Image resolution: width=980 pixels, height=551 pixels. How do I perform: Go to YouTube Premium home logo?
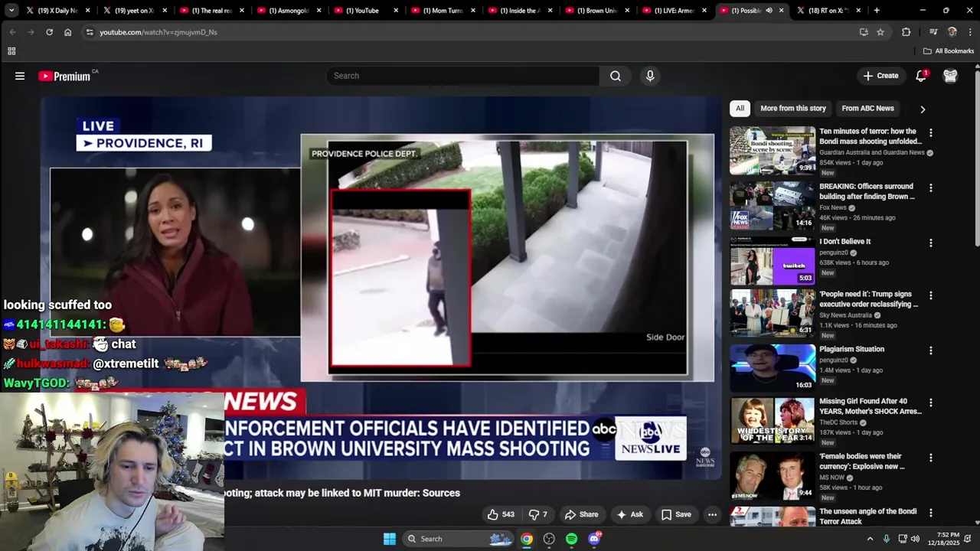click(x=64, y=76)
